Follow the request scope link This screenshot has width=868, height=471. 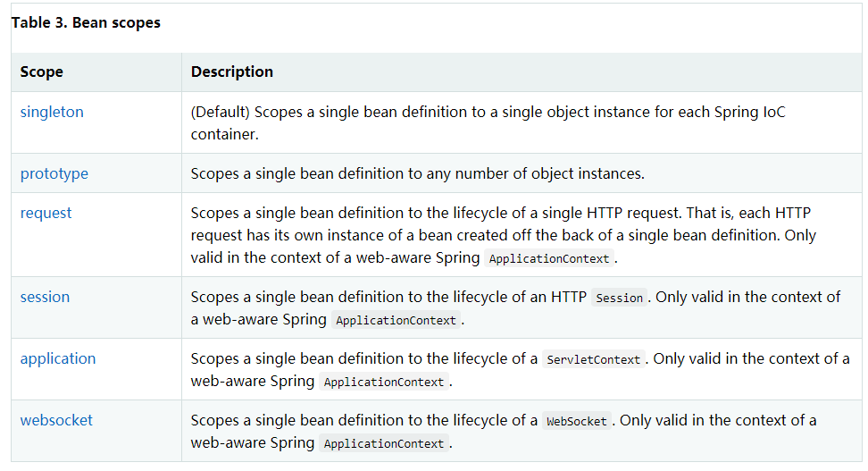(x=46, y=213)
